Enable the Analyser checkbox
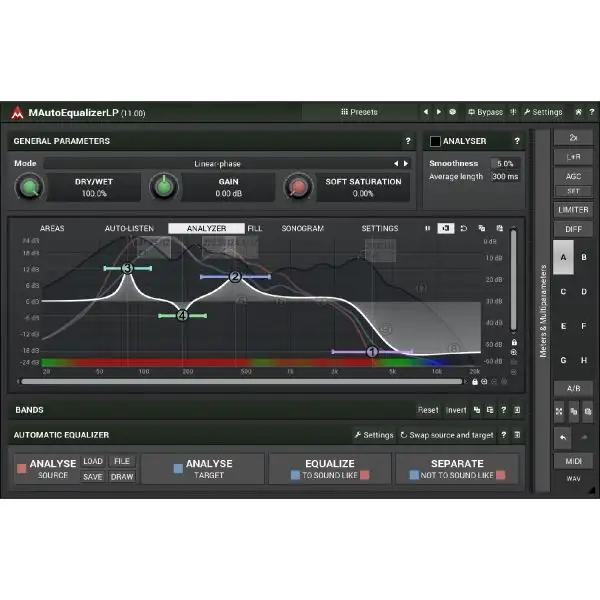Screen dimensions: 600x600 point(435,142)
